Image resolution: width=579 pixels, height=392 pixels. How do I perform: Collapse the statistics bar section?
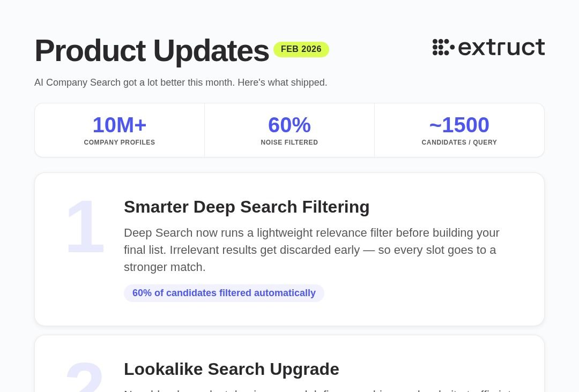coord(289,130)
